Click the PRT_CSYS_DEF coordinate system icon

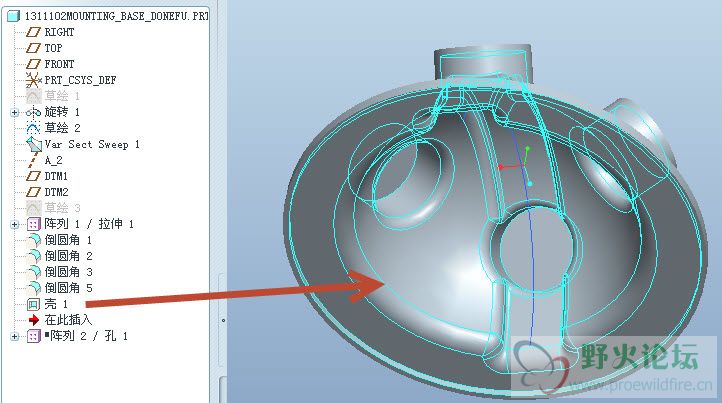click(33, 80)
